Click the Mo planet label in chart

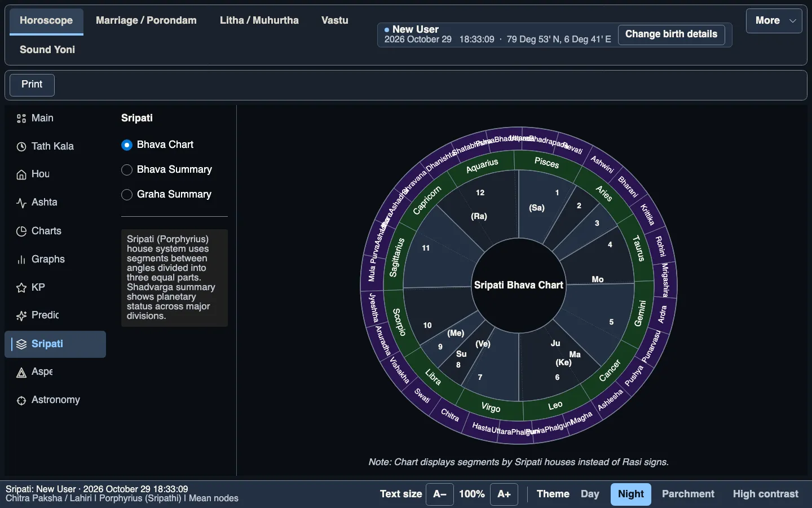coord(598,279)
